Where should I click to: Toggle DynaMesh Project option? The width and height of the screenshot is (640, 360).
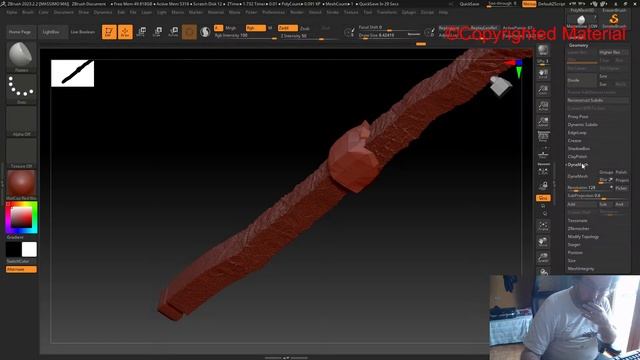tap(622, 180)
